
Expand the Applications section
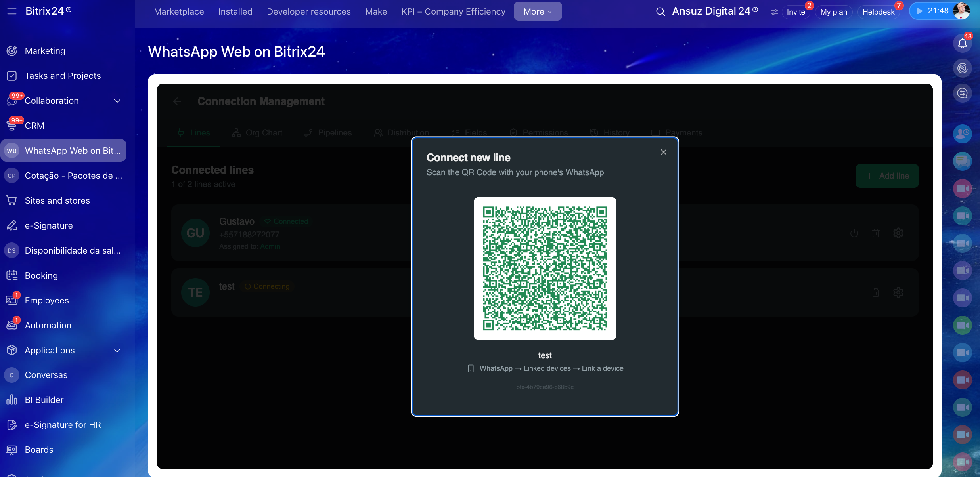tap(117, 351)
